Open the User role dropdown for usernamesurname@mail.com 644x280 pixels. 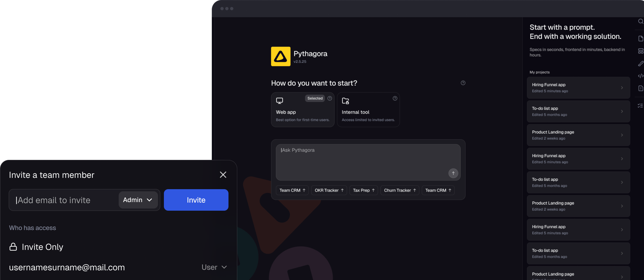point(214,267)
